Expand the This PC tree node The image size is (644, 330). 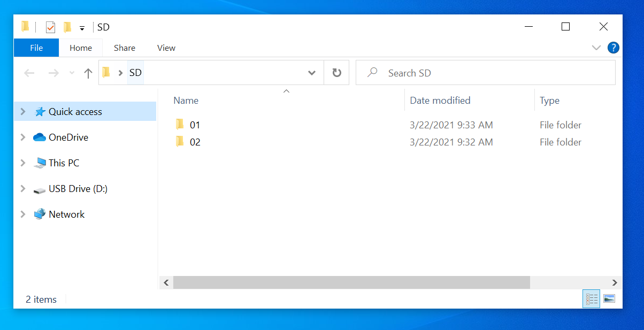22,163
